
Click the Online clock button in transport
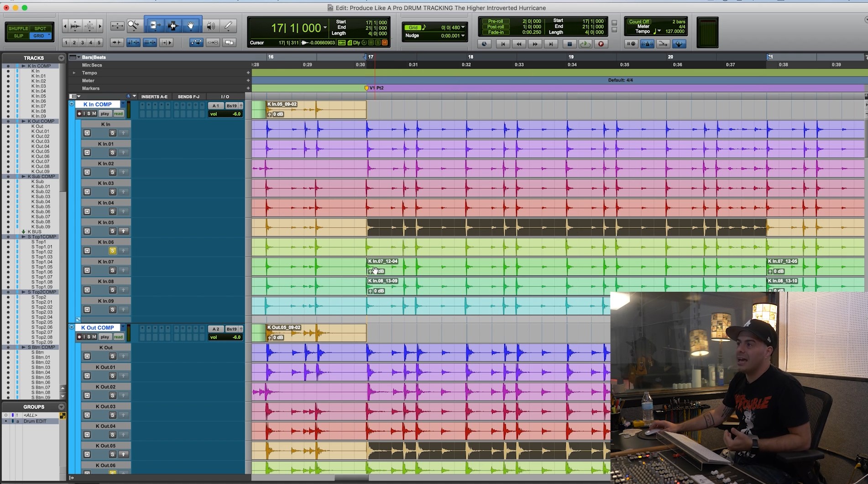point(484,44)
